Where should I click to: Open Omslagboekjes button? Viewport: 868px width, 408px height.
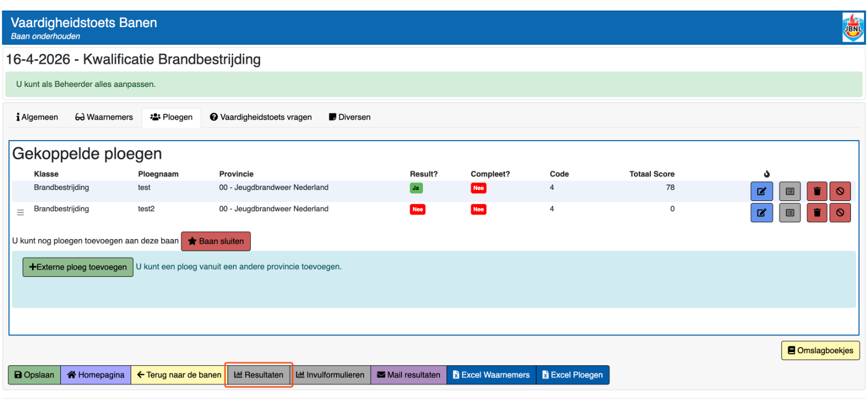(820, 350)
